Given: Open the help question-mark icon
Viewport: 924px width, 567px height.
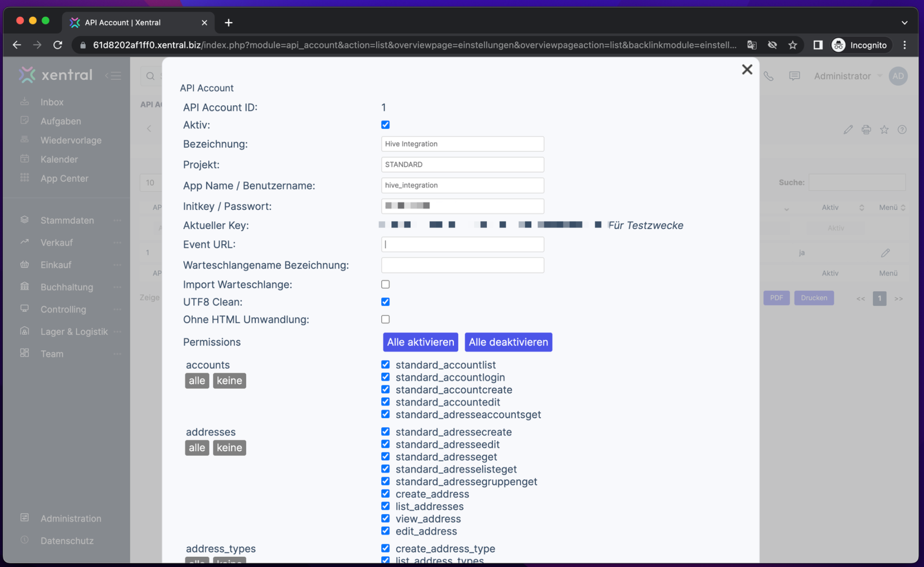Looking at the screenshot, I should coord(902,129).
